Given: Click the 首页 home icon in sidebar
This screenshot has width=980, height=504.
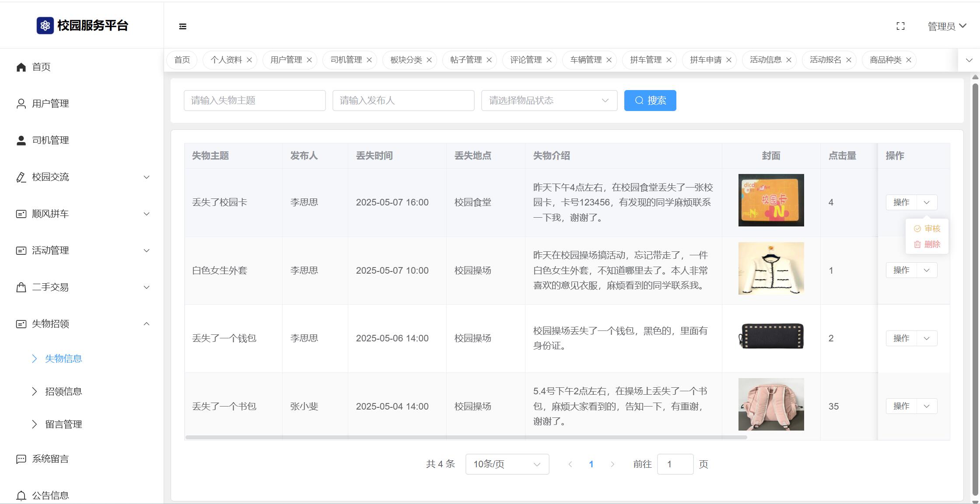Looking at the screenshot, I should point(21,67).
